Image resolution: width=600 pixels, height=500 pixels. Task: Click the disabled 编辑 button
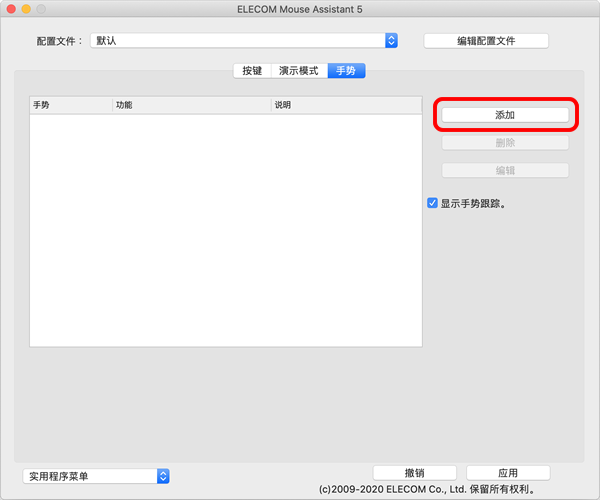click(x=505, y=170)
